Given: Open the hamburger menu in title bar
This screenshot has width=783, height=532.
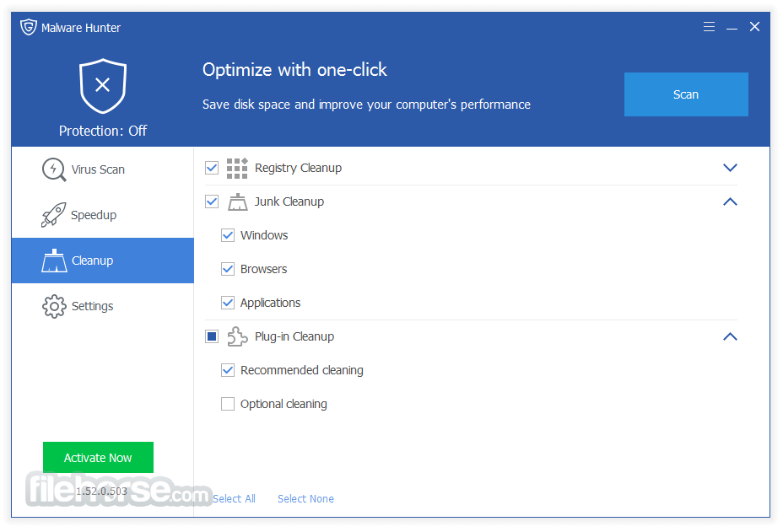Looking at the screenshot, I should coord(709,27).
